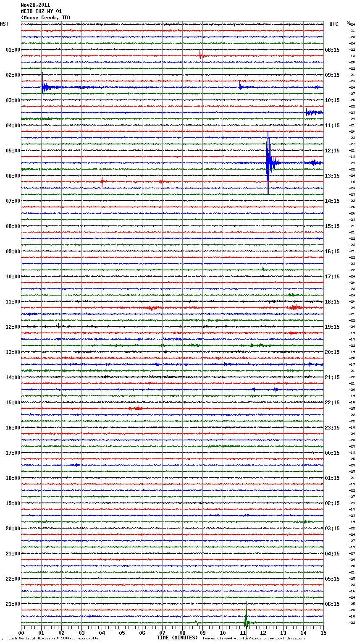This screenshot has height=644, width=357.
Task: Pick the 20:15 UTC time label
Action: [332, 352]
